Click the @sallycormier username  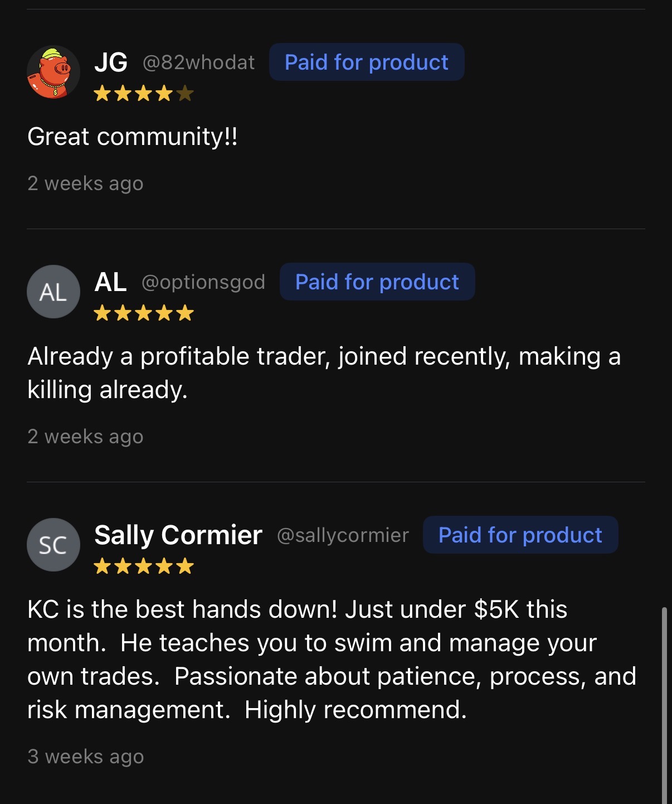click(x=343, y=535)
